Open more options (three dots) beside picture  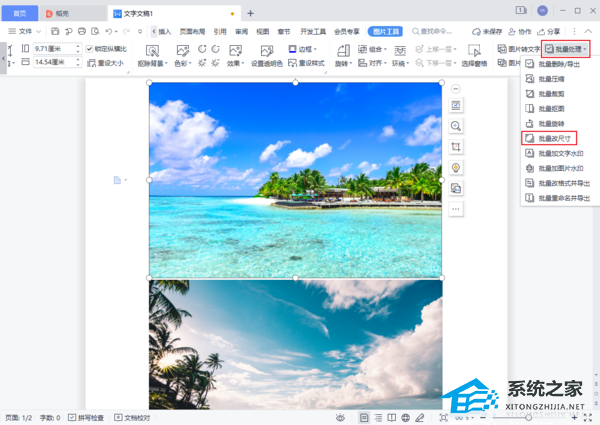pyautogui.click(x=456, y=209)
